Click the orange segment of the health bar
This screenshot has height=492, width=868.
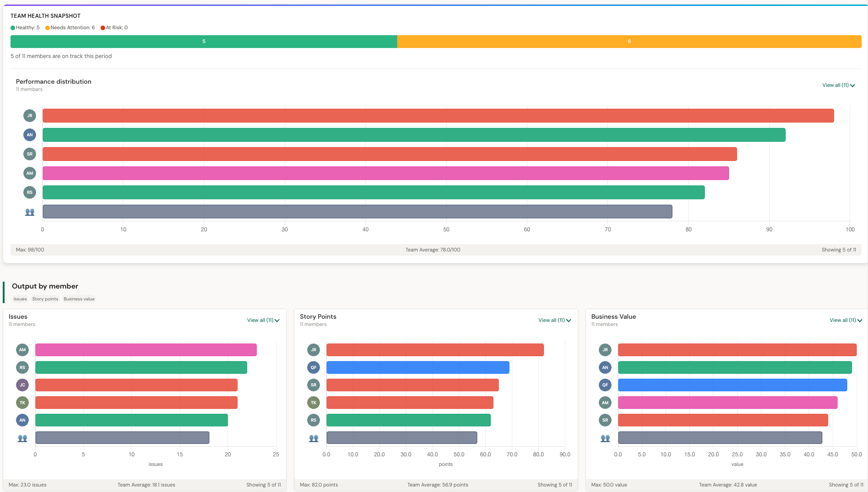coord(629,41)
